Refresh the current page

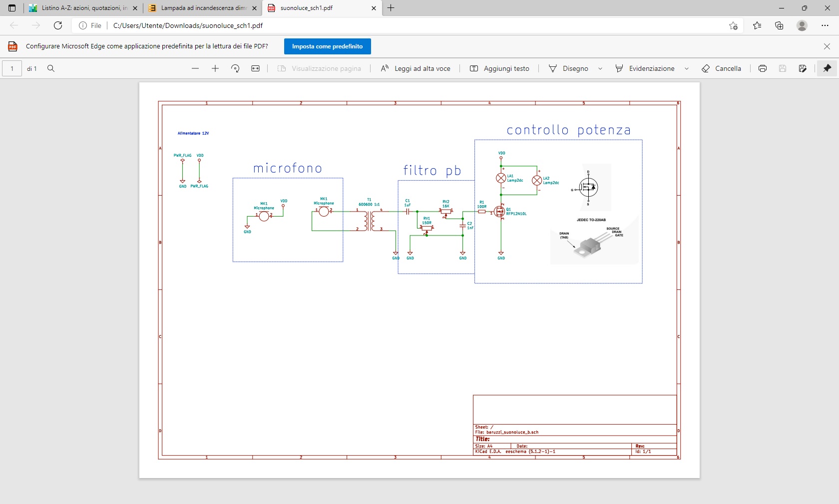click(x=58, y=25)
